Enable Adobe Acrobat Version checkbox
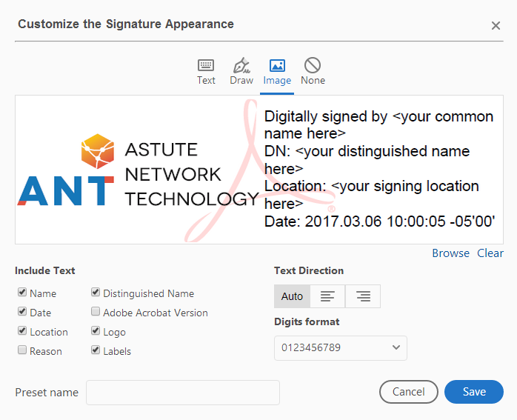This screenshot has height=420, width=517. (x=96, y=313)
